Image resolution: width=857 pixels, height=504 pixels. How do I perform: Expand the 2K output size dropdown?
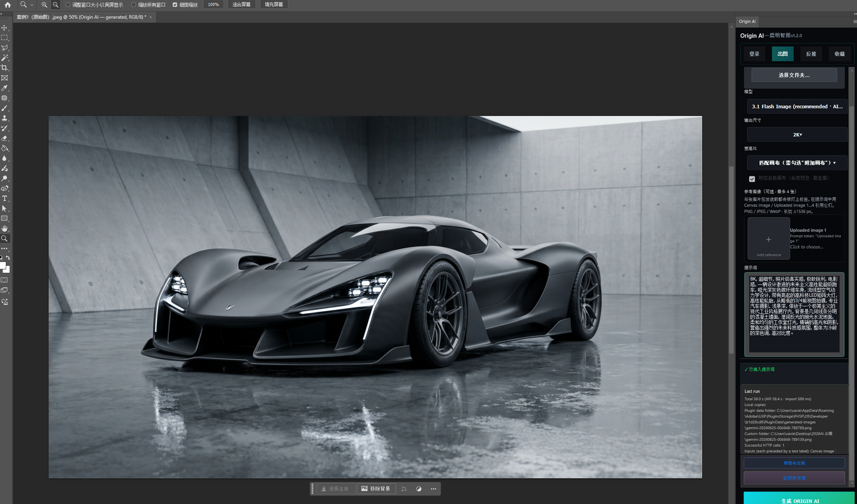pyautogui.click(x=797, y=134)
